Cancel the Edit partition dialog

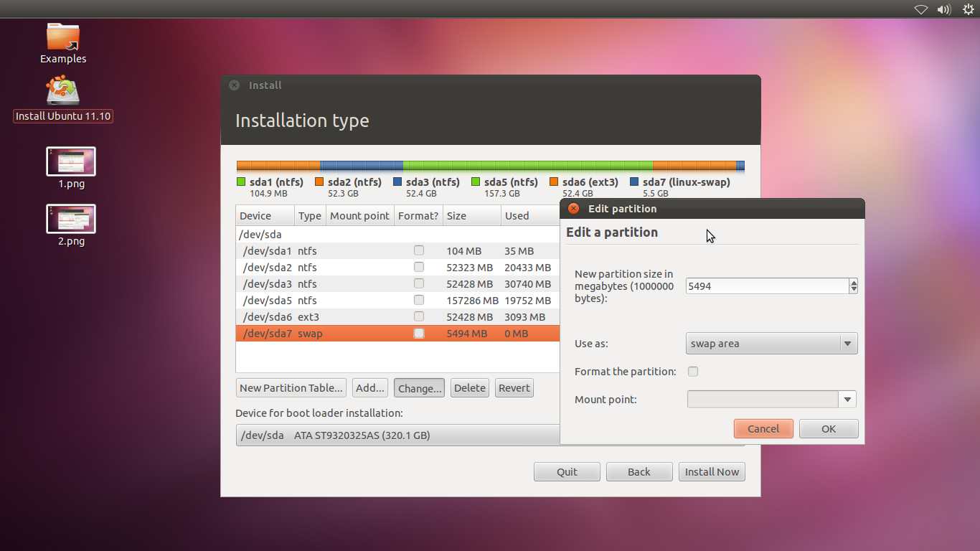tap(763, 428)
